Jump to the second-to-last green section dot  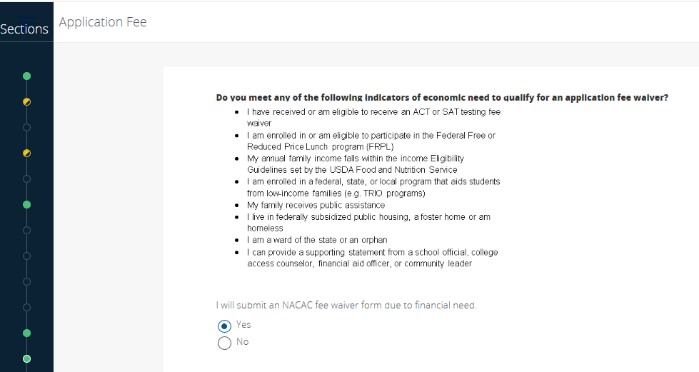27,333
